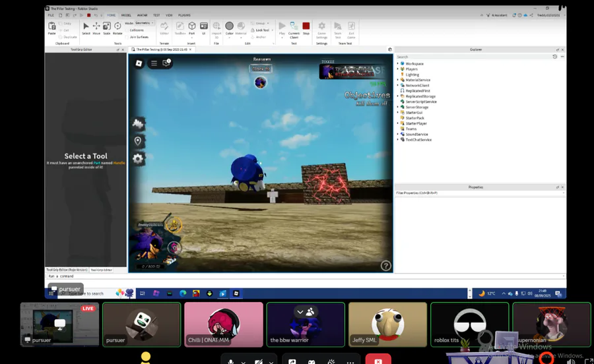Click the Play test button
This screenshot has width=594, height=364.
[x=282, y=28]
